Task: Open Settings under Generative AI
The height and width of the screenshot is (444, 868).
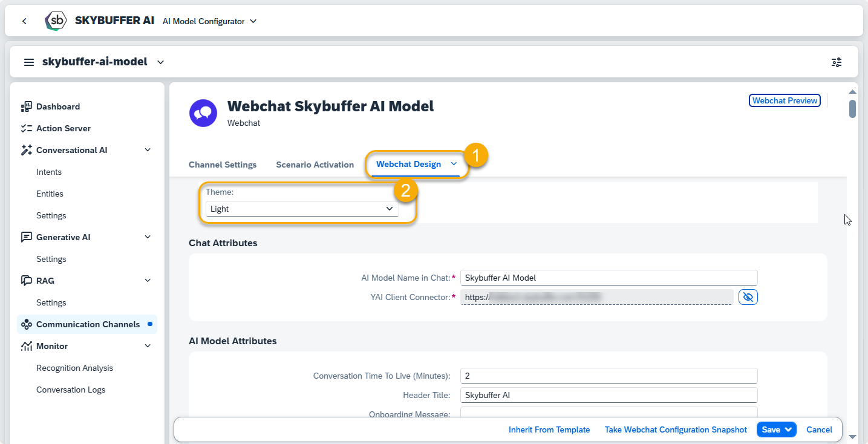Action: (x=51, y=259)
